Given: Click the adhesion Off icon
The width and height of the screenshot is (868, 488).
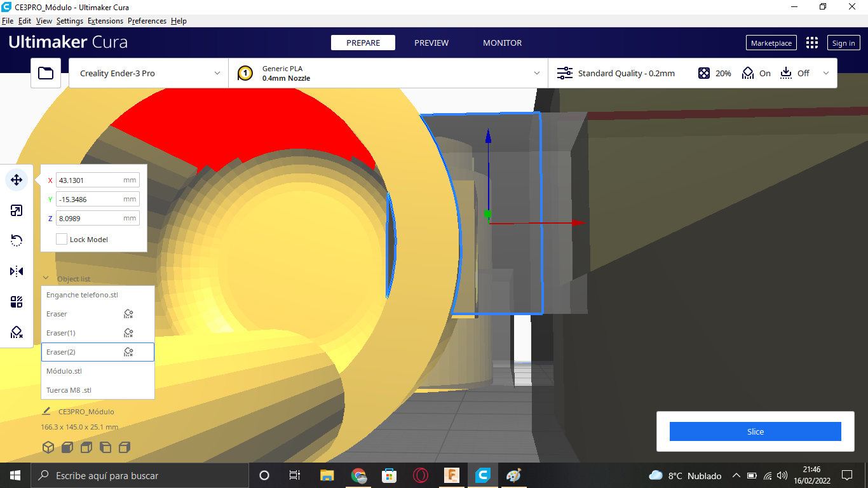Looking at the screenshot, I should 786,73.
